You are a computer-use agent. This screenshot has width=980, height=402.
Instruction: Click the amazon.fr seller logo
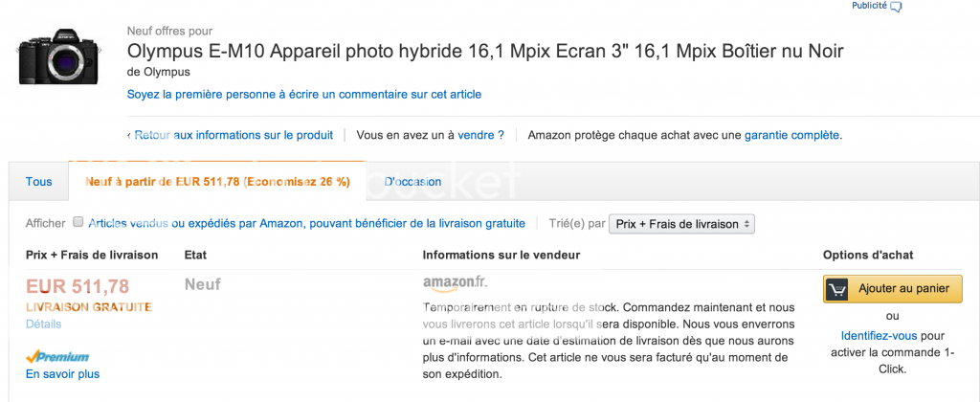pyautogui.click(x=455, y=284)
